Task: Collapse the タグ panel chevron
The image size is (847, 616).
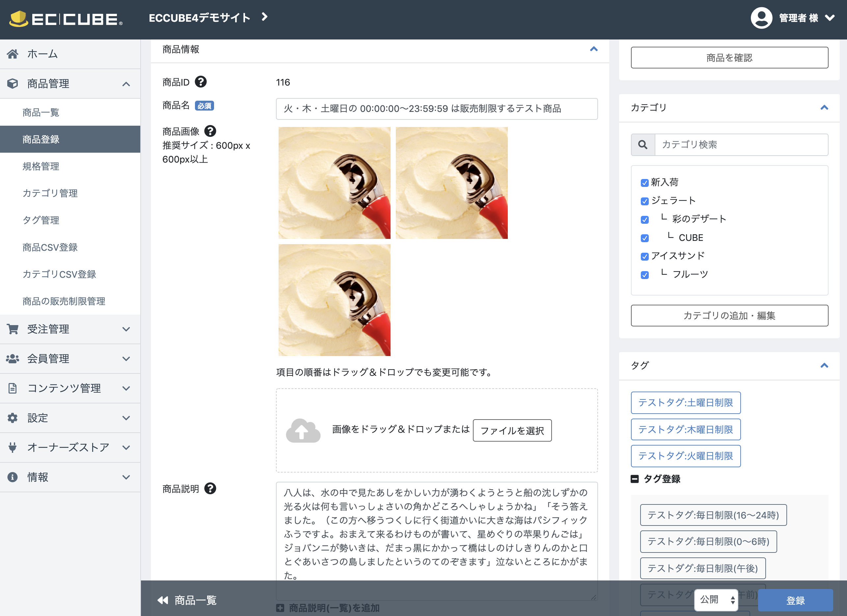Action: pos(824,365)
